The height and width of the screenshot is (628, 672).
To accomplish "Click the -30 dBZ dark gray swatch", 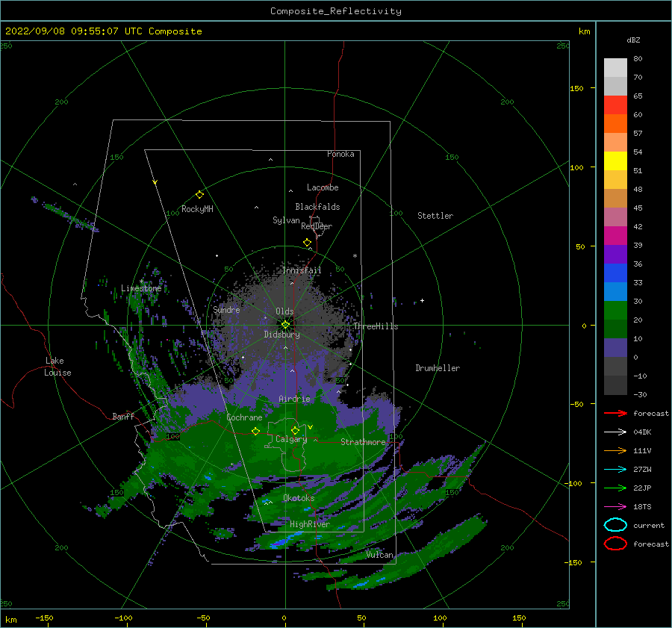I will click(x=615, y=385).
